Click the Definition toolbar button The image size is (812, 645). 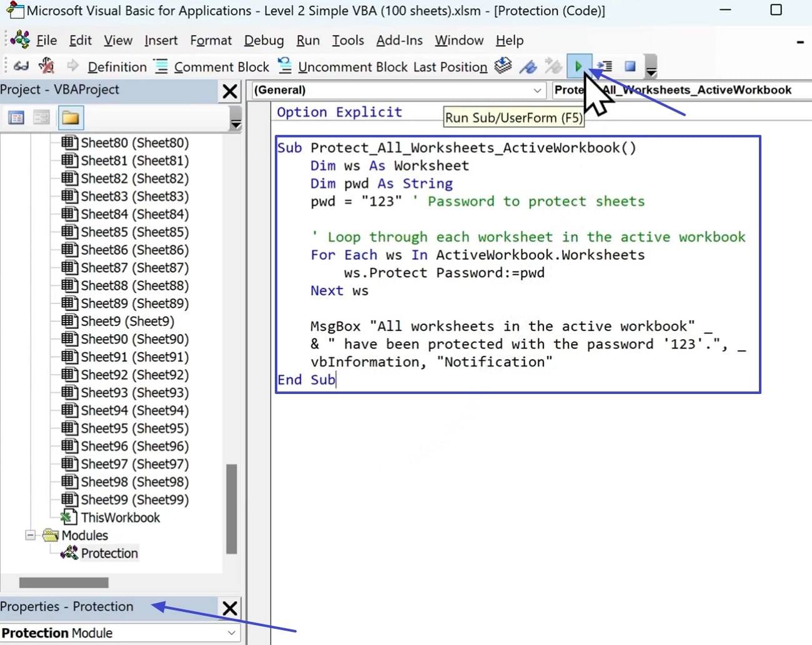[116, 66]
